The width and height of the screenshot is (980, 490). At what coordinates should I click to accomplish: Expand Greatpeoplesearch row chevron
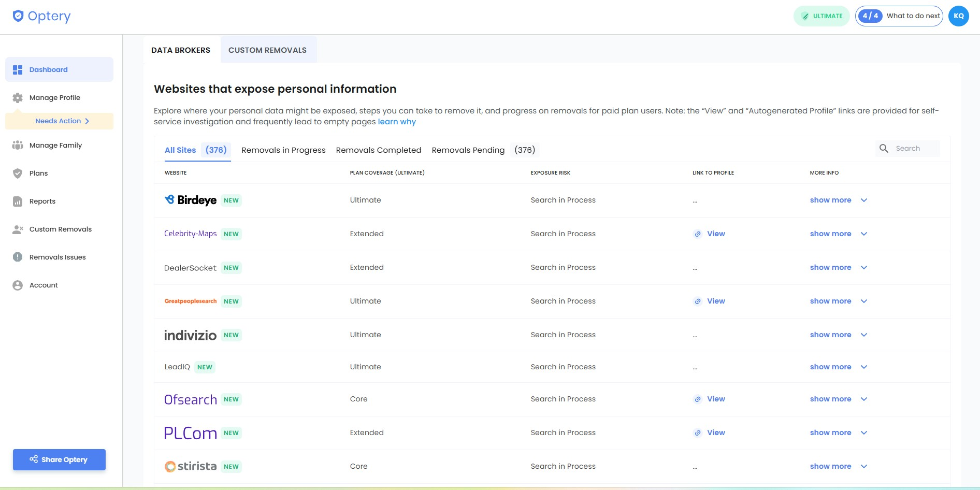click(864, 301)
